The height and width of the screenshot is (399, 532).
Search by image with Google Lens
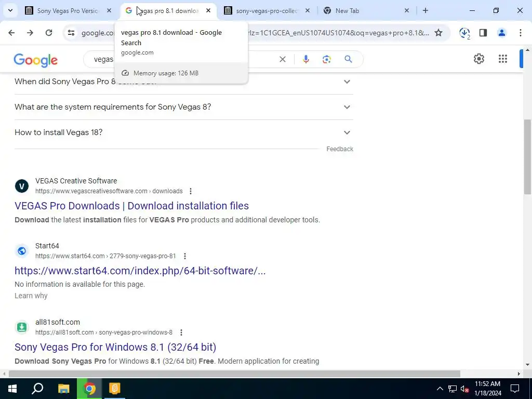click(326, 59)
